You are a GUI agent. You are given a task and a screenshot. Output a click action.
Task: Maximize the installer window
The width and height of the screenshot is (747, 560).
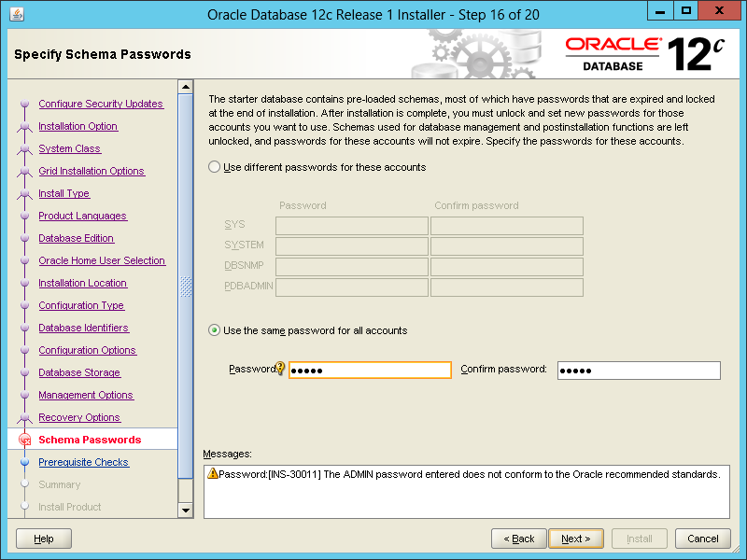pyautogui.click(x=685, y=11)
